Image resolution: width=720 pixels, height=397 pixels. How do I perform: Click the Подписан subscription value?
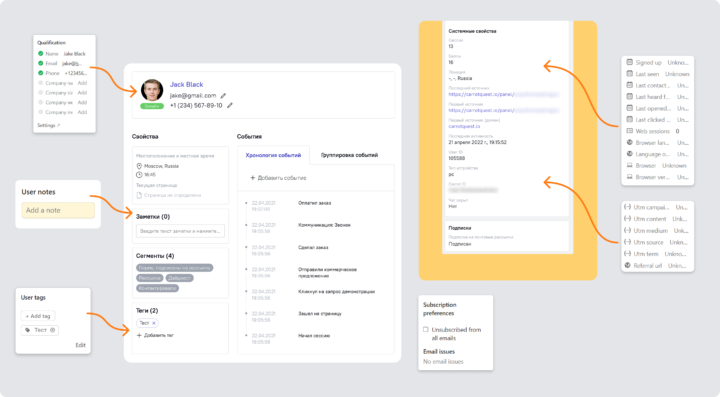(x=460, y=244)
